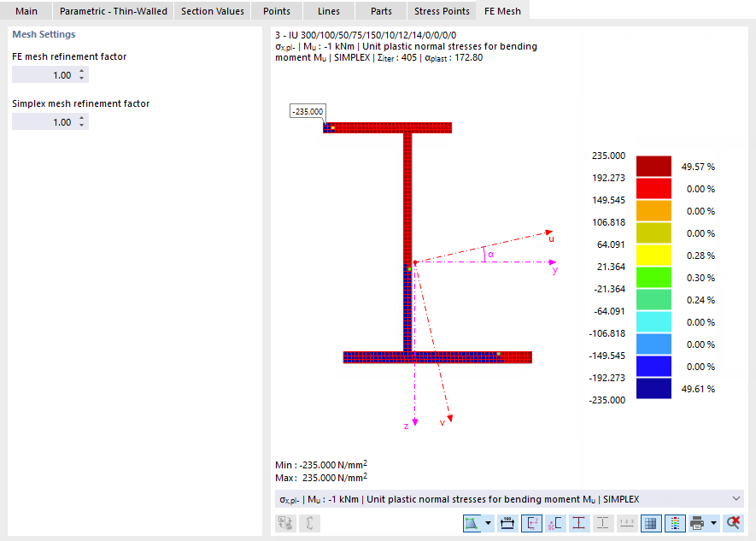Click the Max: 235.000 N/mm² text
Viewport: 756px width, 541px height.
321,478
